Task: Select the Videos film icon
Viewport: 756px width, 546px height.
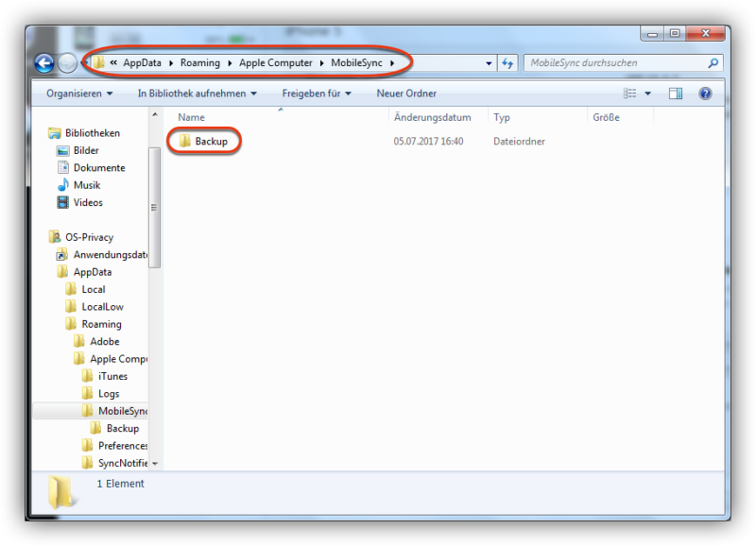Action: click(62, 202)
